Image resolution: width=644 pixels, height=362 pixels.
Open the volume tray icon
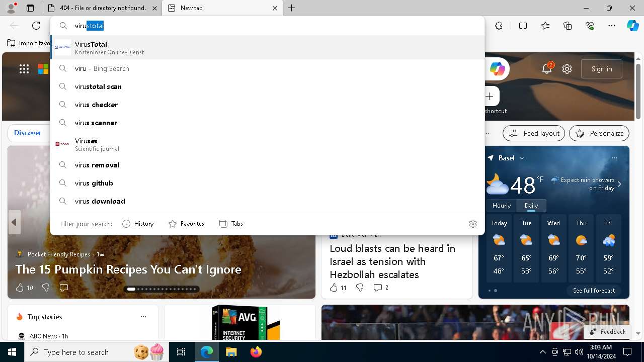click(579, 352)
